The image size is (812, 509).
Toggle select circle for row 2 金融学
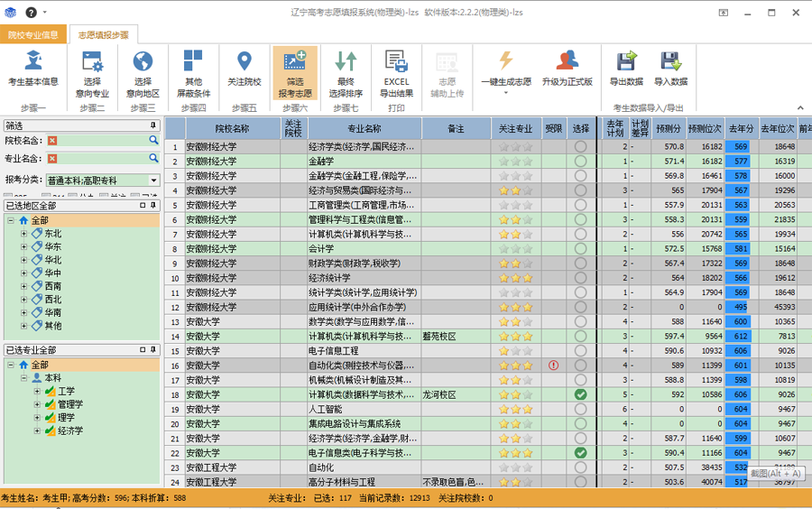[580, 161]
